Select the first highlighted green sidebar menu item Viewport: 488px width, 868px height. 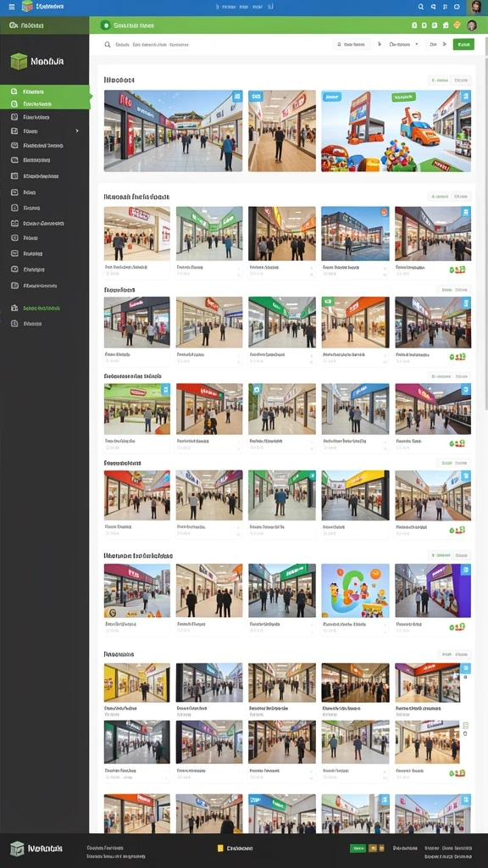[44, 91]
